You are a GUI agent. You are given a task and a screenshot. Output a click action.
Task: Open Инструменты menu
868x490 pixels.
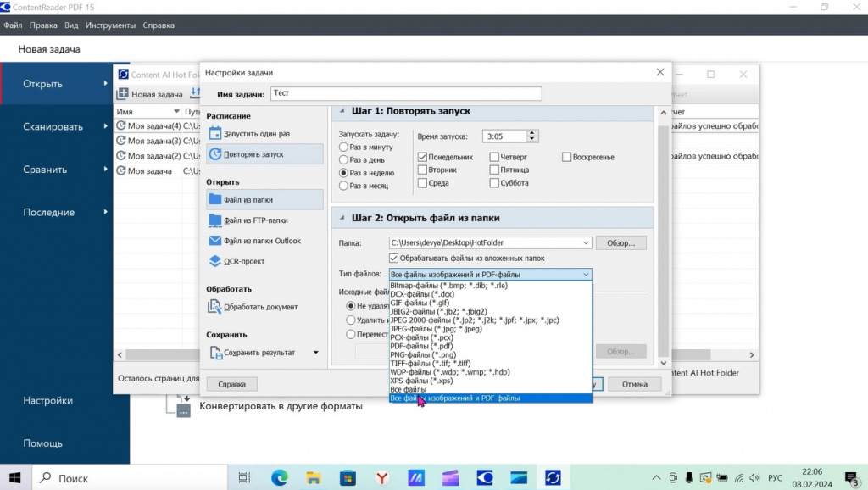pos(110,25)
